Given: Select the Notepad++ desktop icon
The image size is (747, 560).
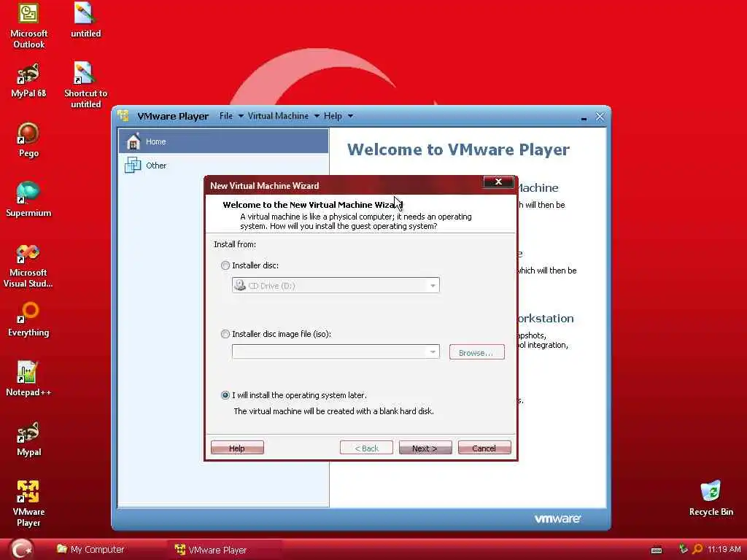Looking at the screenshot, I should (x=28, y=378).
